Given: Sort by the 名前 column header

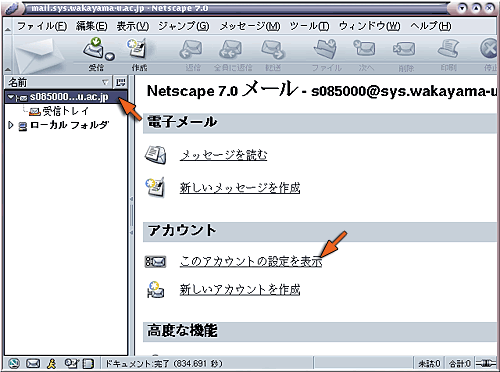Looking at the screenshot, I should pos(58,82).
